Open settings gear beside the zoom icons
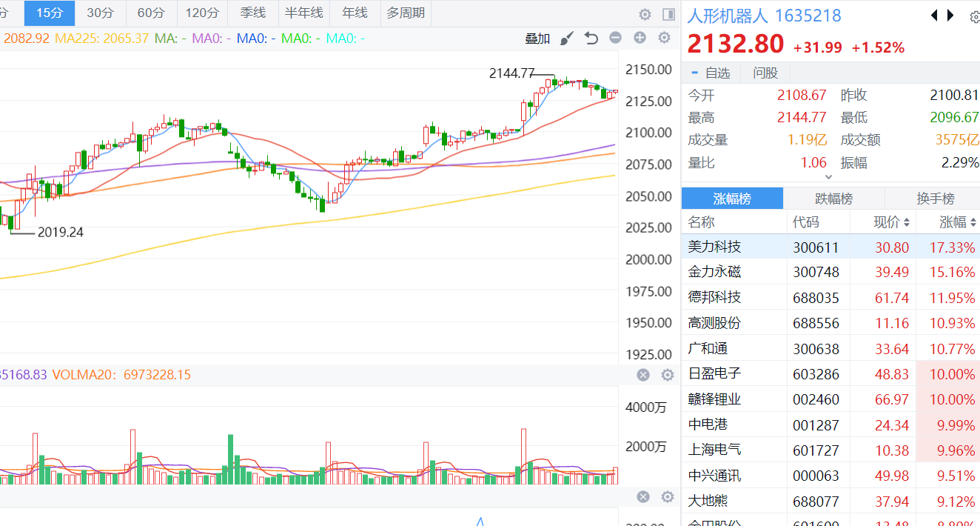This screenshot has height=526, width=980. click(664, 39)
